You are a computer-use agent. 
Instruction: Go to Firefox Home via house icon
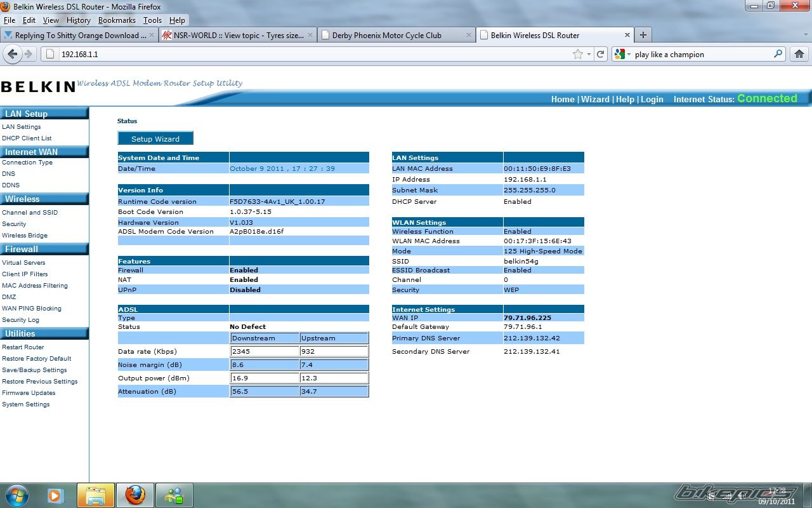point(799,55)
